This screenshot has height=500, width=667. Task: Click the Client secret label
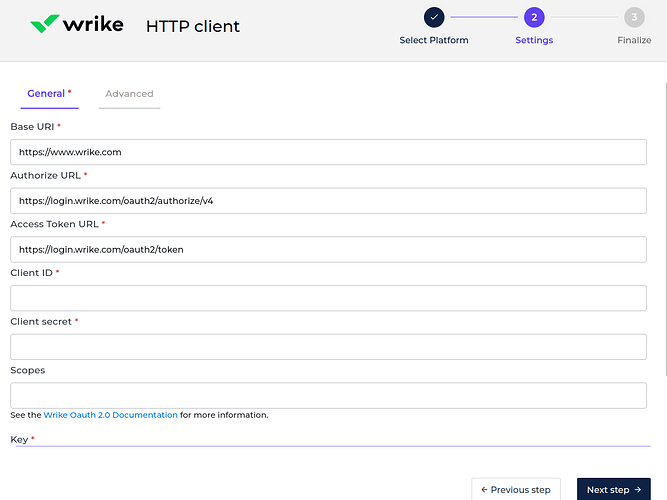[41, 322]
